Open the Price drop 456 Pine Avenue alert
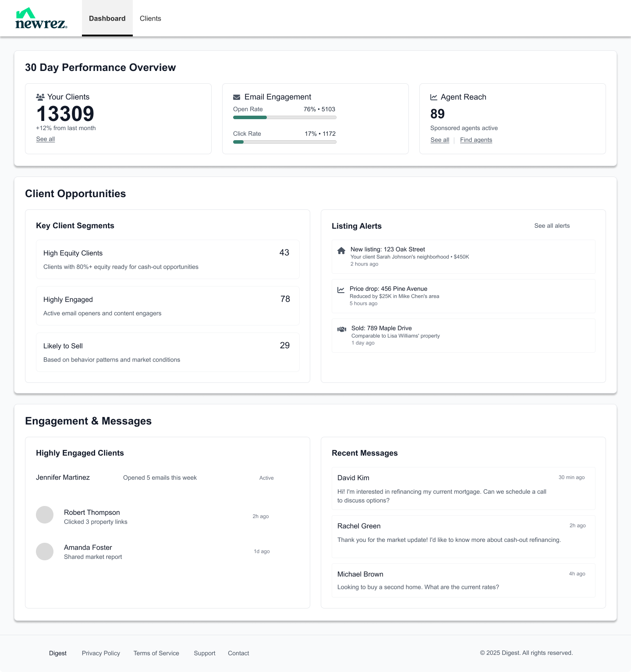The width and height of the screenshot is (631, 672). pyautogui.click(x=464, y=296)
